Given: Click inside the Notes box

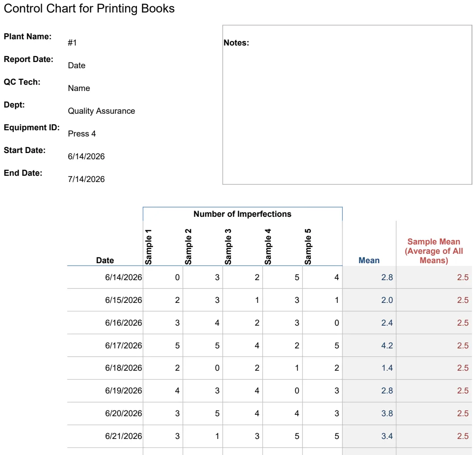Looking at the screenshot, I should pos(347,105).
